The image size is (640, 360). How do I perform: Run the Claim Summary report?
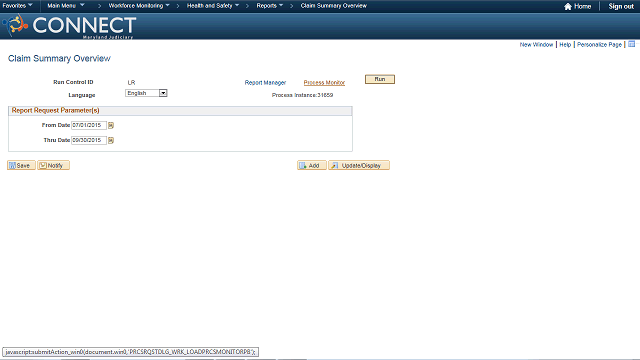click(380, 79)
